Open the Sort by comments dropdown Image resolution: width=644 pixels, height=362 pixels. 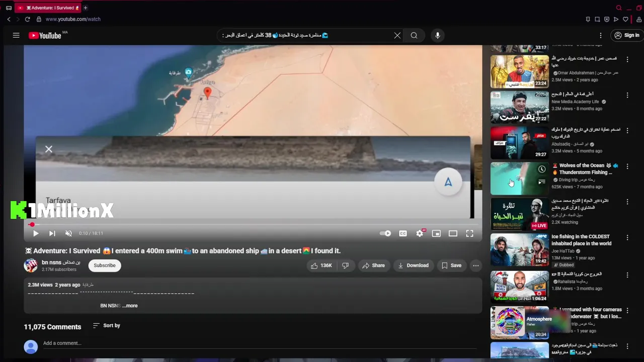point(107,326)
